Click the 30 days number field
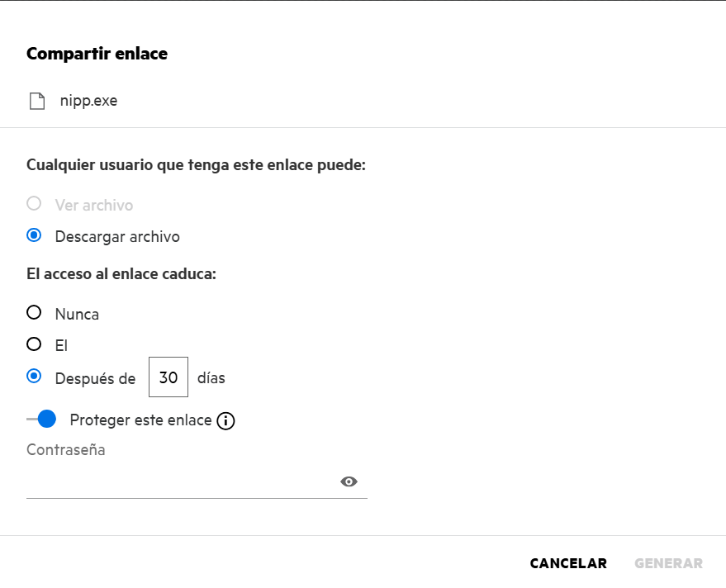The width and height of the screenshot is (726, 588). point(168,377)
